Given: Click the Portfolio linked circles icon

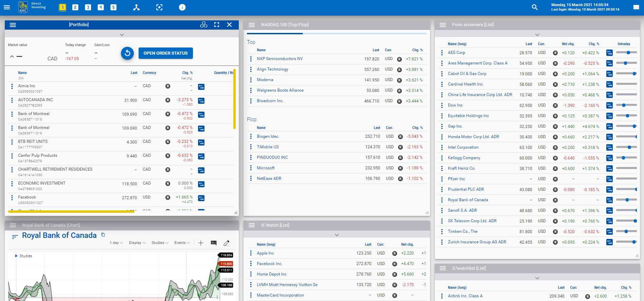Looking at the screenshot, I should (x=203, y=25).
